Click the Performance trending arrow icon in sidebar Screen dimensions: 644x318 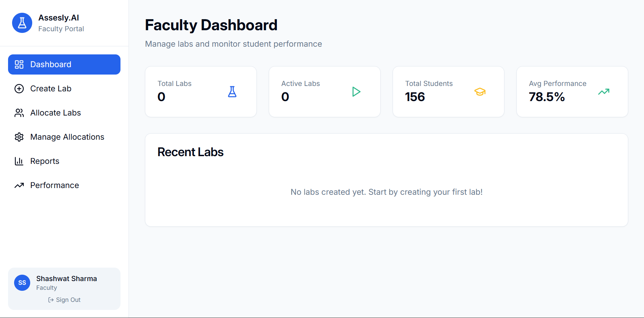pyautogui.click(x=19, y=185)
